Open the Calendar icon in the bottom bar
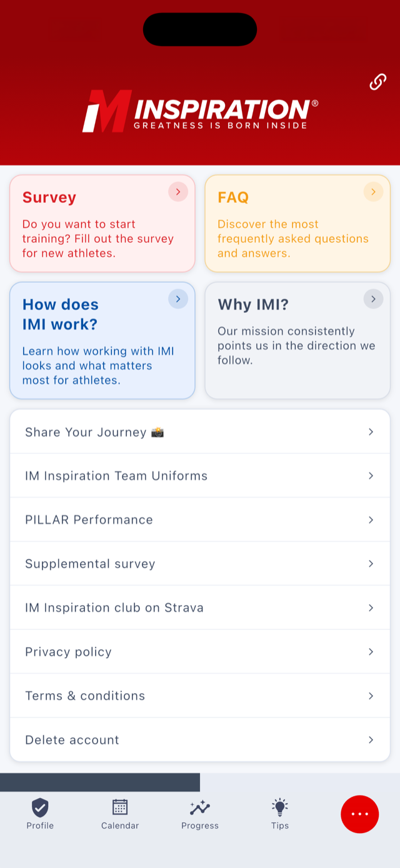This screenshot has width=400, height=868. coord(120,807)
